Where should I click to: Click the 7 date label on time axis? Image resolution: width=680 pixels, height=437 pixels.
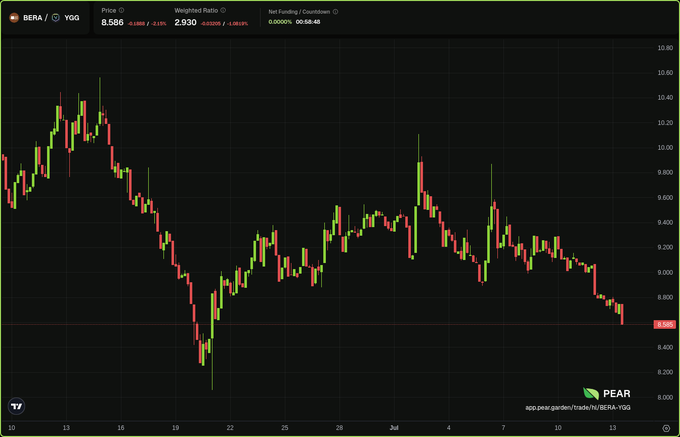pos(503,428)
